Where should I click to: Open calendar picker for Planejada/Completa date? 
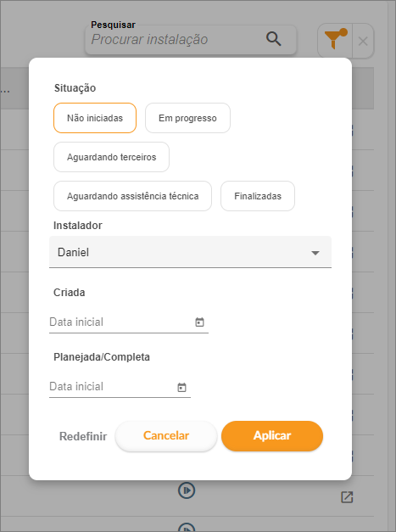click(x=181, y=387)
